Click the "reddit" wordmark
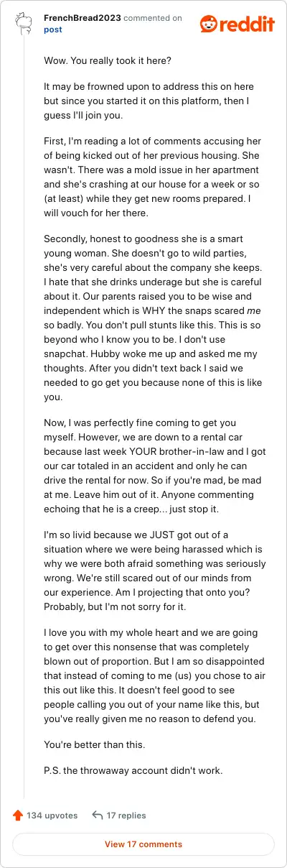 (x=250, y=24)
